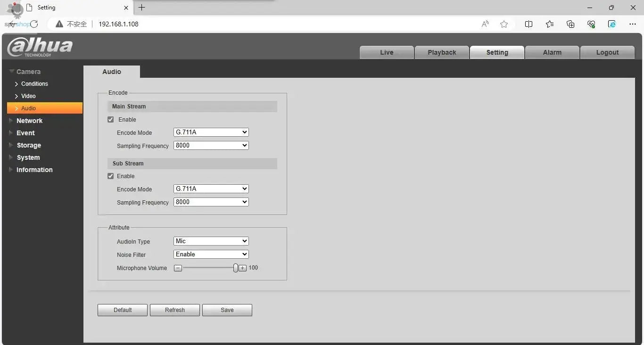Click the Microphone Volume slider handle
This screenshot has height=345, width=644.
coord(236,268)
